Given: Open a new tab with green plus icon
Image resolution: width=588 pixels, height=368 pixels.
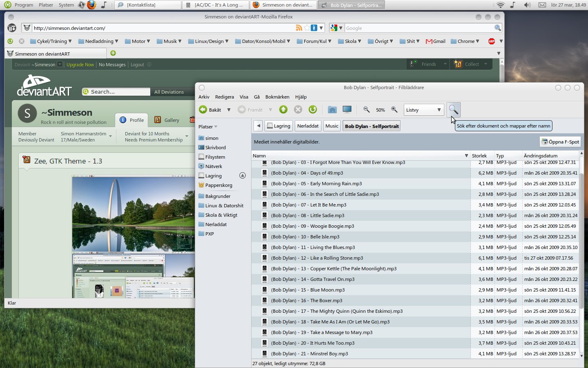Looking at the screenshot, I should (x=113, y=53).
